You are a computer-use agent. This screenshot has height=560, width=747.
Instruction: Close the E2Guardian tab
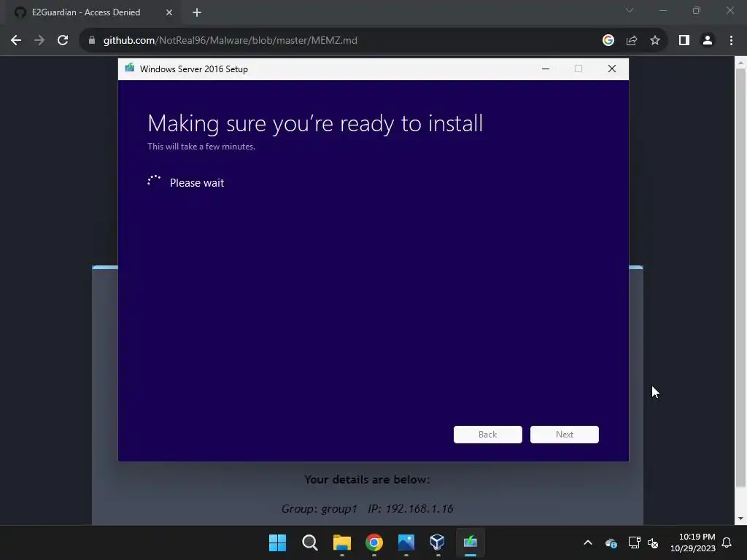(169, 12)
